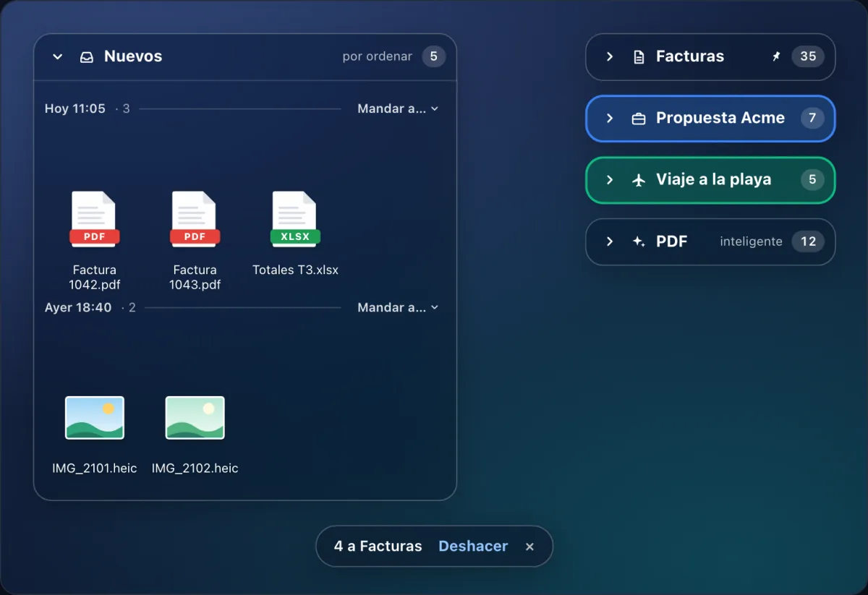Open the PDF smart folder title
Viewport: 868px width, 595px height.
tap(671, 241)
